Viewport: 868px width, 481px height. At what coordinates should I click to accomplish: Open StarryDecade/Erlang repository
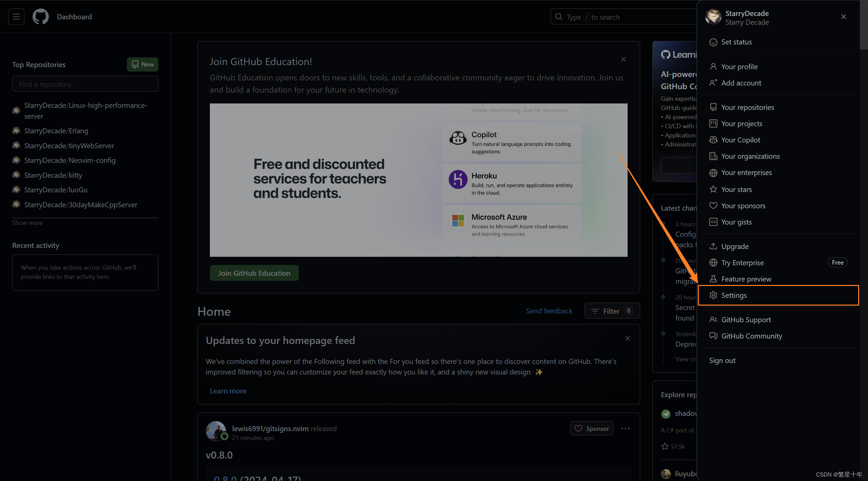point(56,131)
